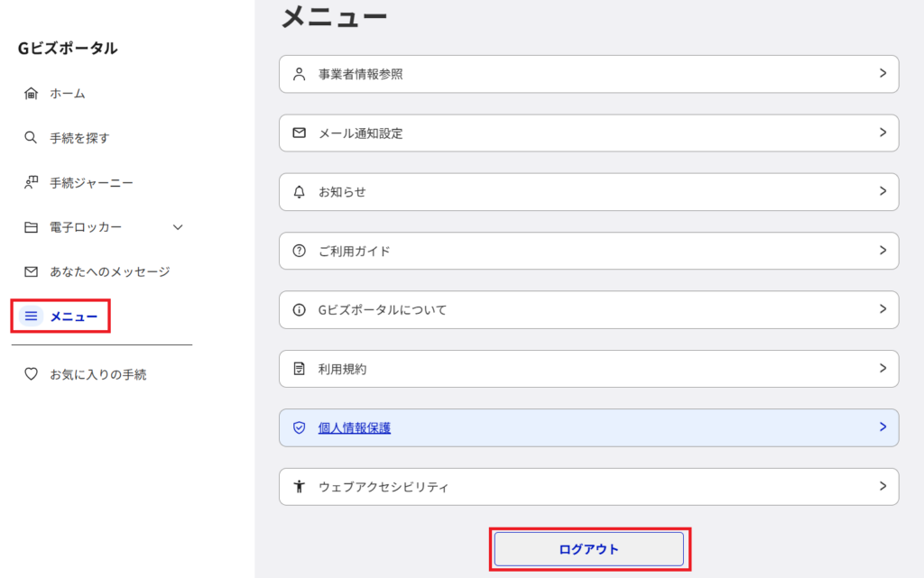Click the folder icon for 電子ロッカー
This screenshot has width=924, height=578.
coord(32,227)
